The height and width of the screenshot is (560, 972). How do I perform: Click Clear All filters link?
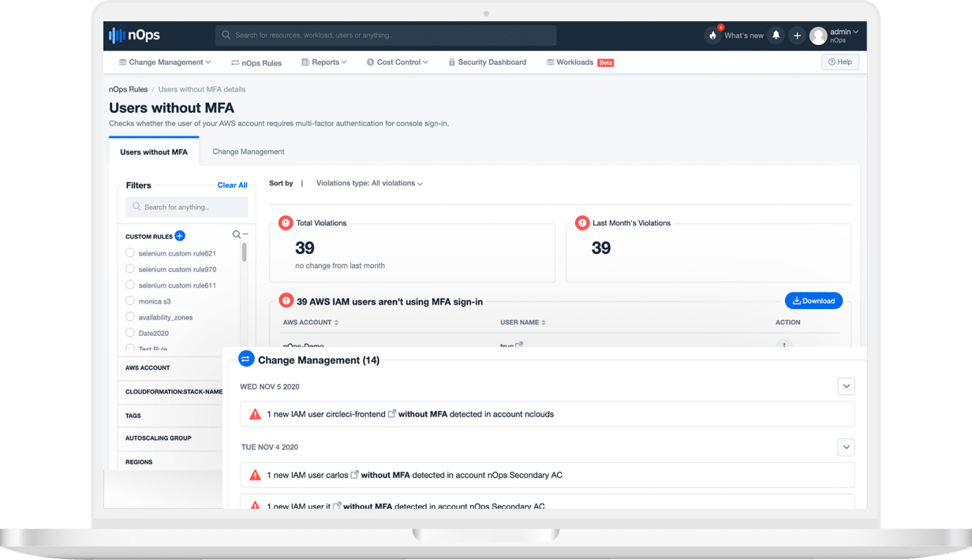point(233,185)
